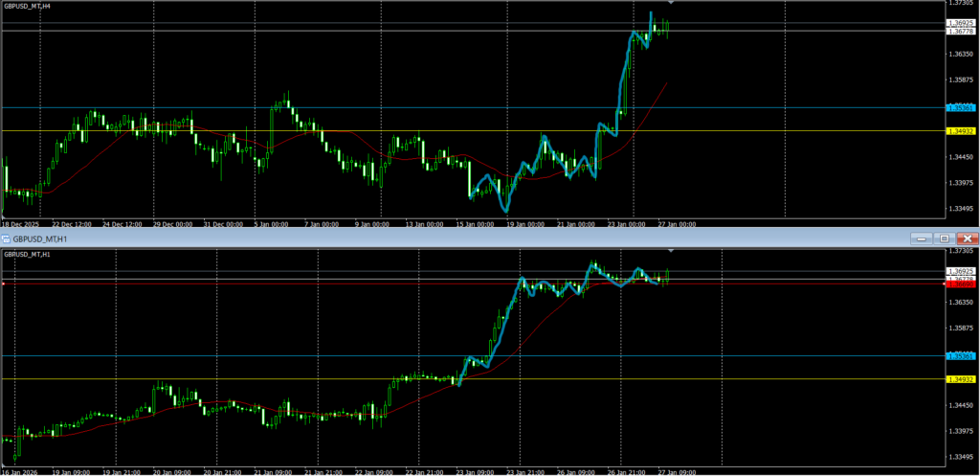Click chart shift triangle in upper H4 chart
Screen dimensions: 980x476
pos(670,3)
